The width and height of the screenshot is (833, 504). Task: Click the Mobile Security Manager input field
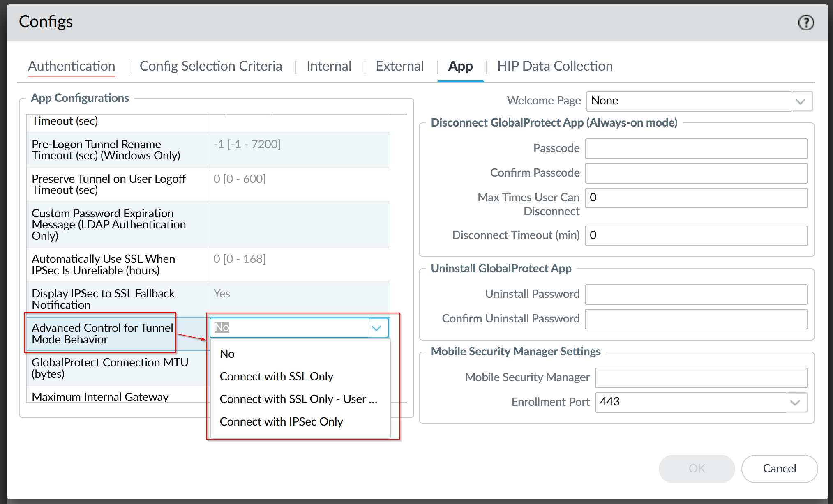pyautogui.click(x=701, y=378)
